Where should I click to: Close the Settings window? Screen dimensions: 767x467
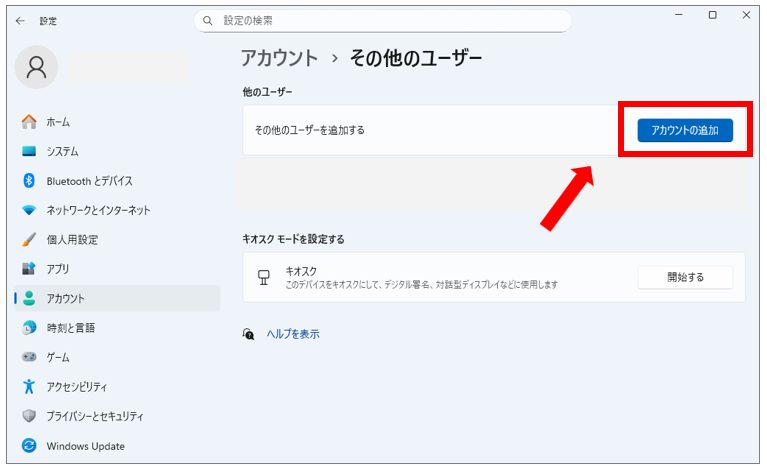pyautogui.click(x=746, y=15)
